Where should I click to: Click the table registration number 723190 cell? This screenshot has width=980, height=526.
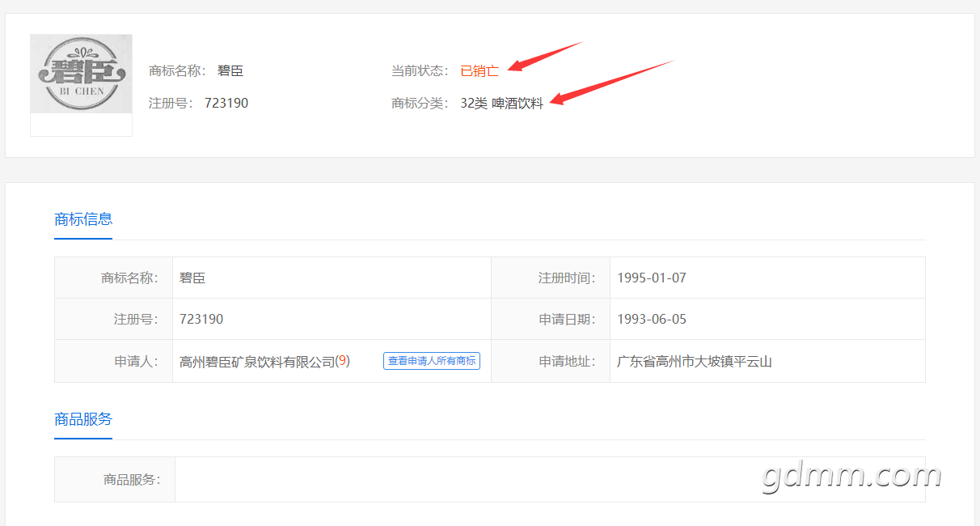(332, 319)
